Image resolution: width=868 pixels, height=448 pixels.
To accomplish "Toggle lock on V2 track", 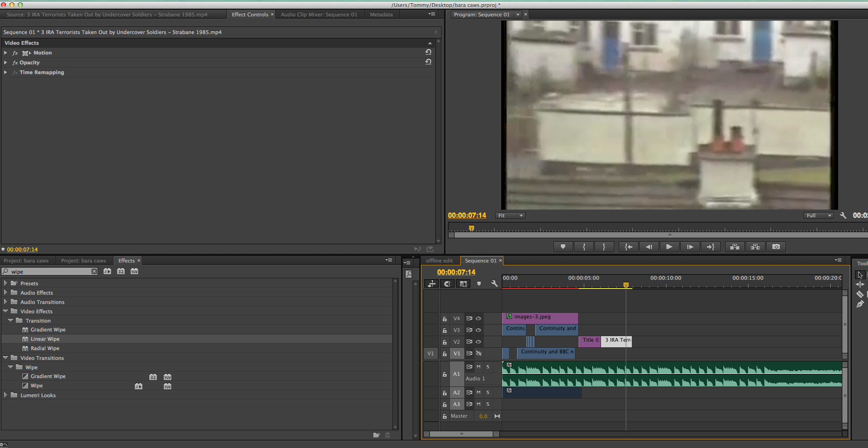I will [x=445, y=342].
